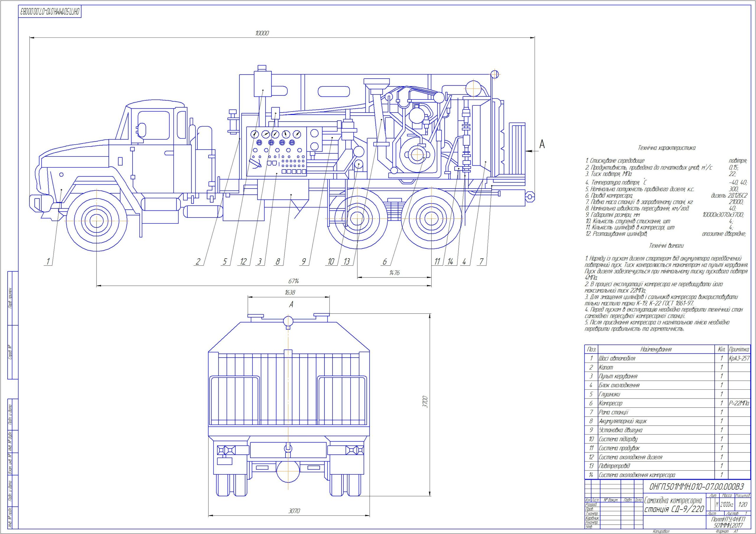
Task: Click the rotated drawing number at top-left corner
Action: (50, 11)
